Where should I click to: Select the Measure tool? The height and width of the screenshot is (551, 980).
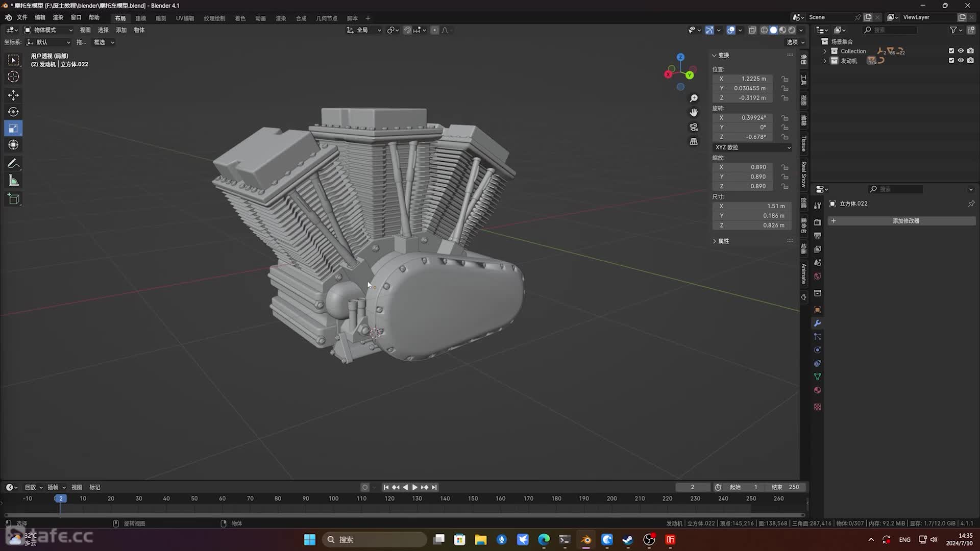click(x=13, y=181)
